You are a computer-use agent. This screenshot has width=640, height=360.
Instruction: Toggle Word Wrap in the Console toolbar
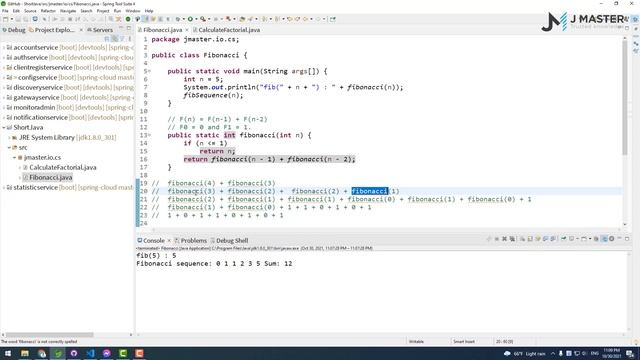[538, 239]
